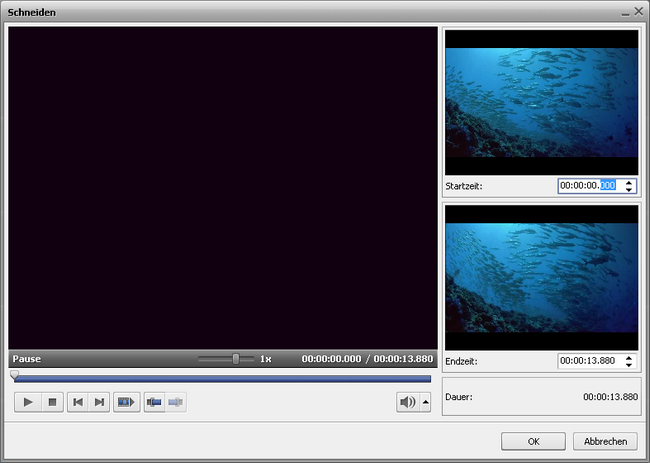Set the trim end marker
The width and height of the screenshot is (650, 463).
point(176,402)
